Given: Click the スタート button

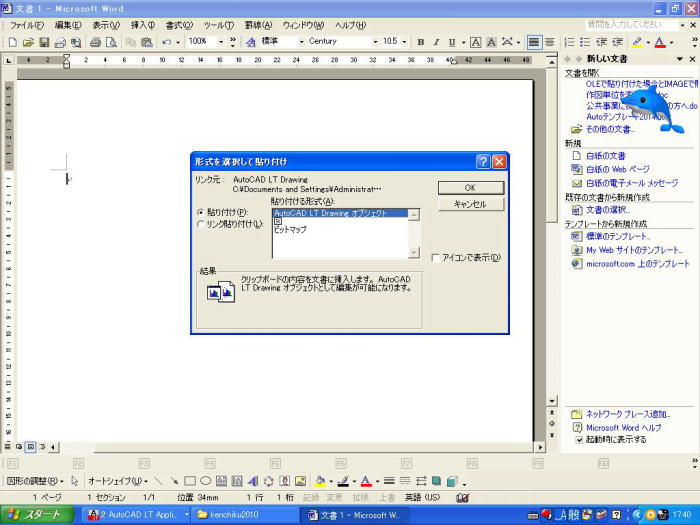Looking at the screenshot, I should [37, 514].
